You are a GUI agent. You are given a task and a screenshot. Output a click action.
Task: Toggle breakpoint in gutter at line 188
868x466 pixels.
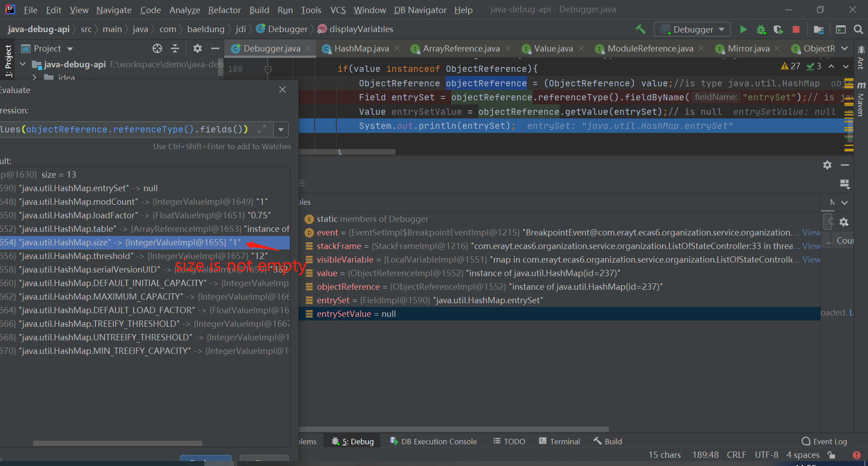(x=268, y=69)
